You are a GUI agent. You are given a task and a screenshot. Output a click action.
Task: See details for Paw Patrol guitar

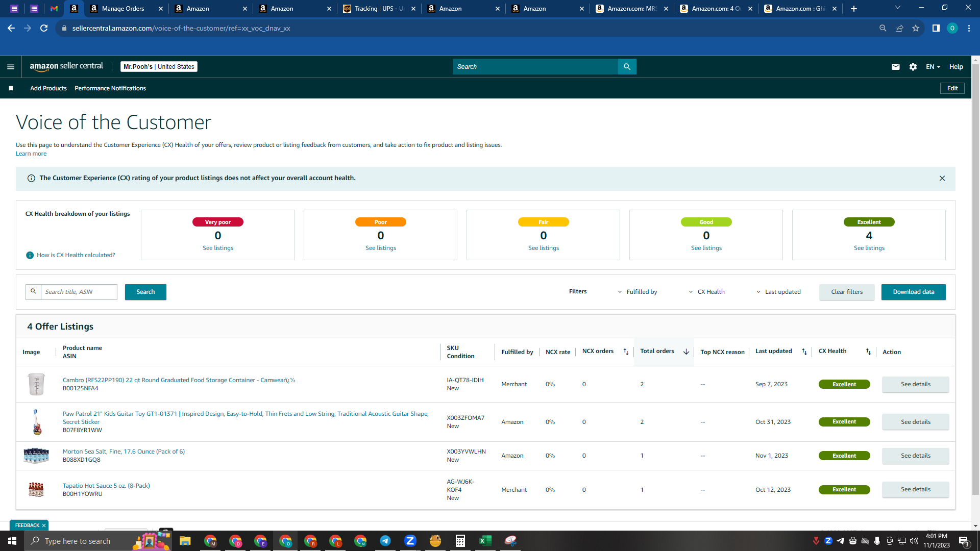point(916,422)
